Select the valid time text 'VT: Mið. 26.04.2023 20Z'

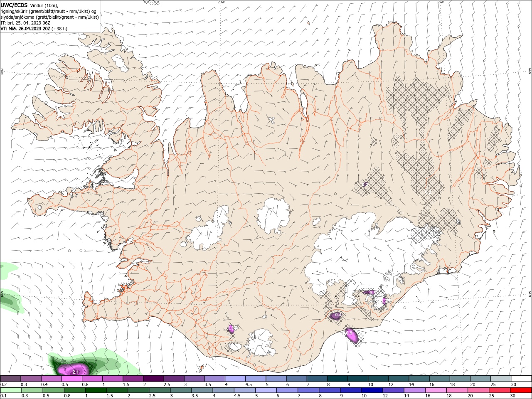click(25, 29)
